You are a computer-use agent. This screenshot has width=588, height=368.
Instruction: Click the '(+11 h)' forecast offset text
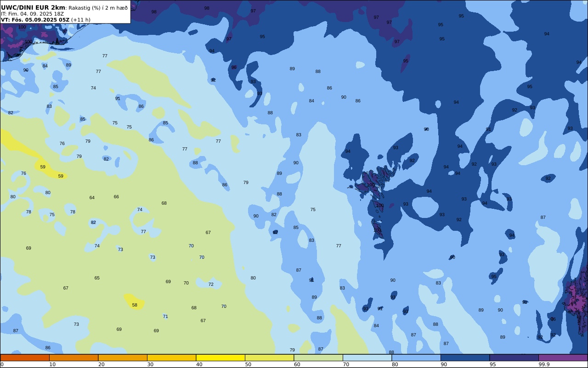point(81,20)
